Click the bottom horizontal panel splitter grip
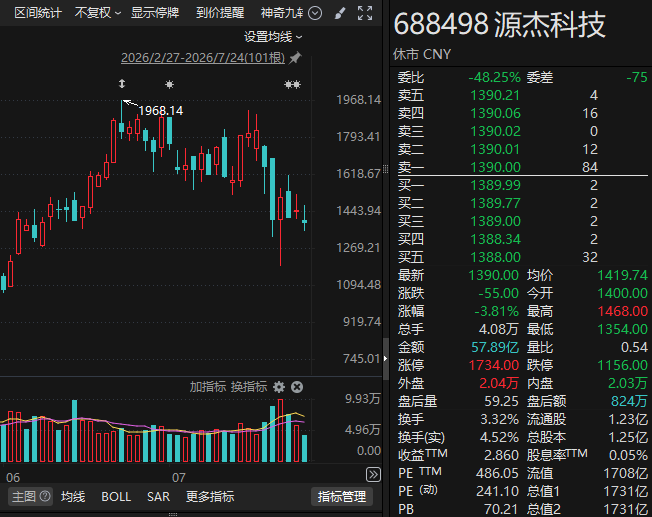This screenshot has height=517, width=652. 173,515
